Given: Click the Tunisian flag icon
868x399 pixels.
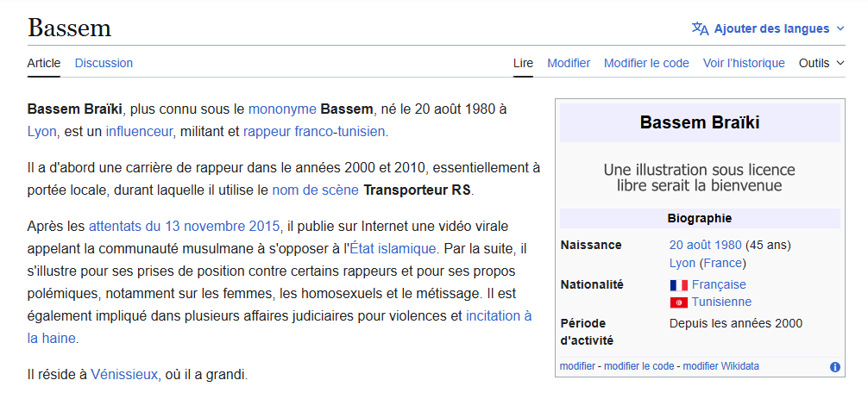Looking at the screenshot, I should [x=678, y=302].
